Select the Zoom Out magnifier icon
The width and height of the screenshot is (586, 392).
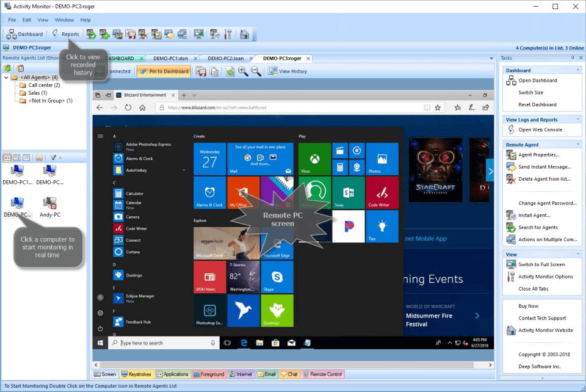[x=255, y=71]
